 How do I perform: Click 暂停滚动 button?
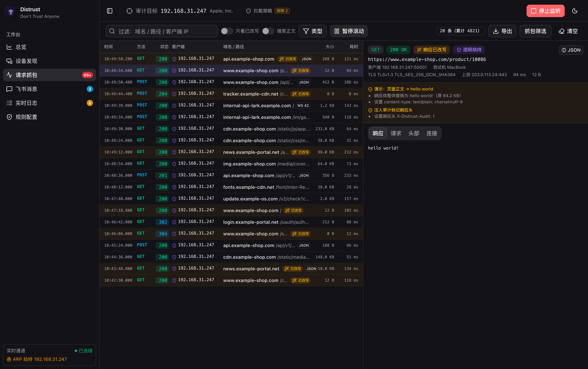[349, 31]
